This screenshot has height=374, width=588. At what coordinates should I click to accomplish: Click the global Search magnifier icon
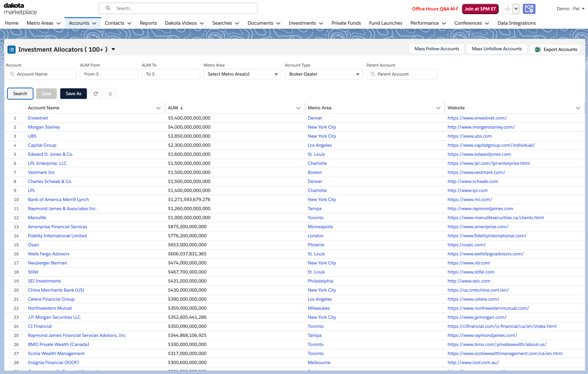[108, 8]
